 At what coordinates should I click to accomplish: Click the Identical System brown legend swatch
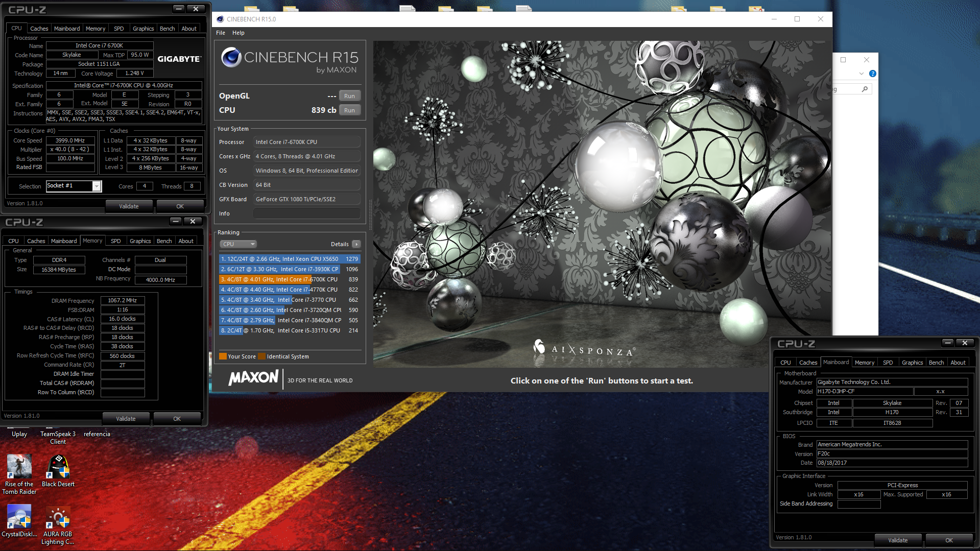[262, 356]
